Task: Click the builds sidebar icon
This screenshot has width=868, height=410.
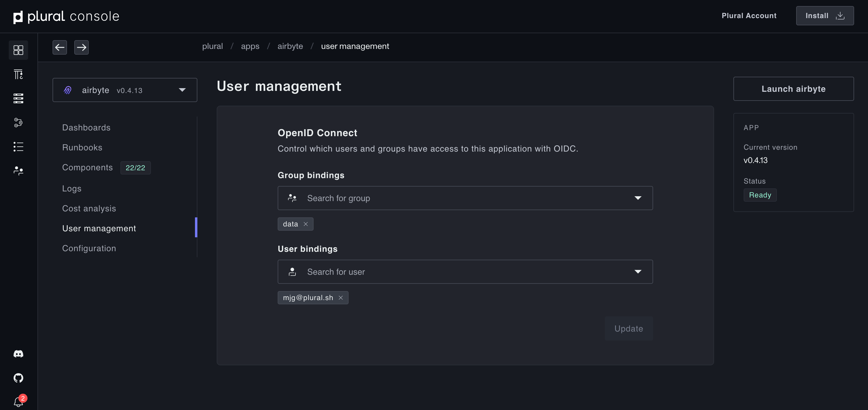Action: point(18,74)
